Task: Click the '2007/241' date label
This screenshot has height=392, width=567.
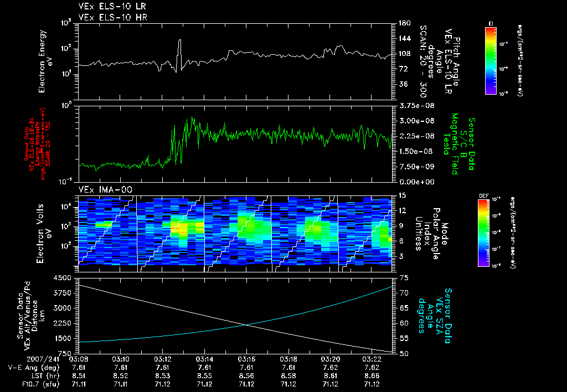Action: [43, 359]
